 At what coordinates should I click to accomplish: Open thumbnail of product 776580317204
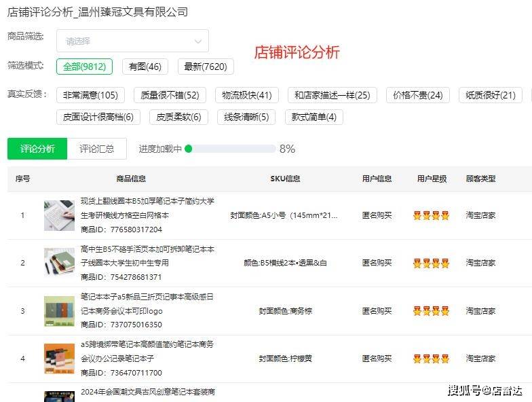click(59, 215)
